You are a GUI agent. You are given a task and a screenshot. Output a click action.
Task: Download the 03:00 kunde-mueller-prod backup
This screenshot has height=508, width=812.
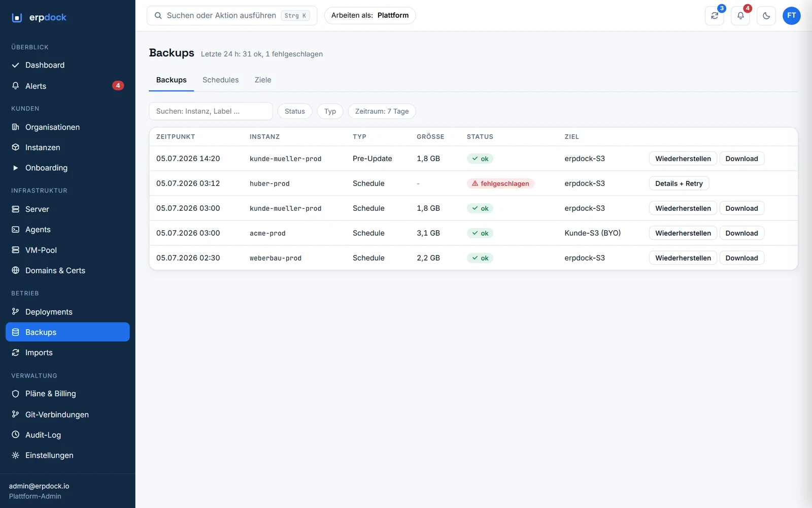[742, 208]
